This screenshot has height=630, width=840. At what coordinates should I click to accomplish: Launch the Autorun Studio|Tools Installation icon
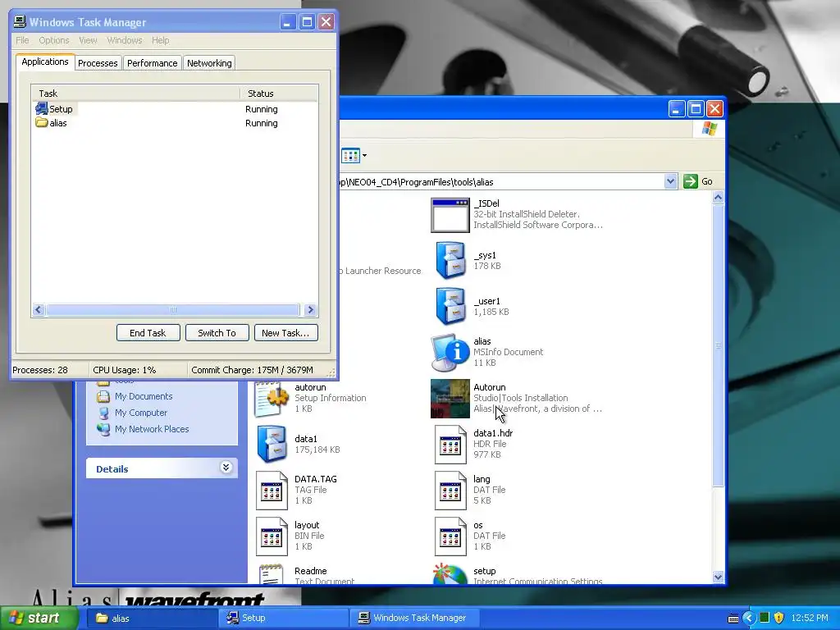450,399
